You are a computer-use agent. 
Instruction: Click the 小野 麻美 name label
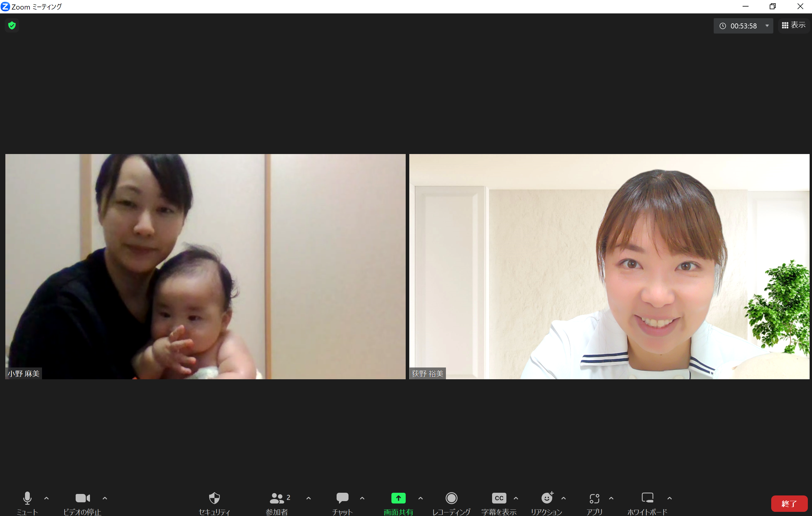click(24, 373)
